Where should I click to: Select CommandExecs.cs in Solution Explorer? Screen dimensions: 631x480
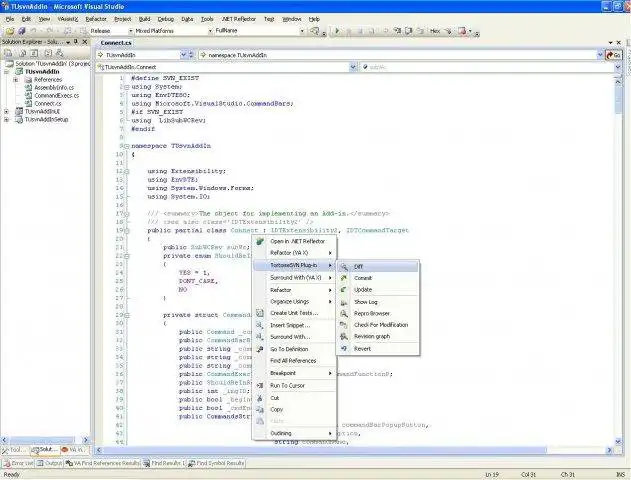click(x=56, y=95)
